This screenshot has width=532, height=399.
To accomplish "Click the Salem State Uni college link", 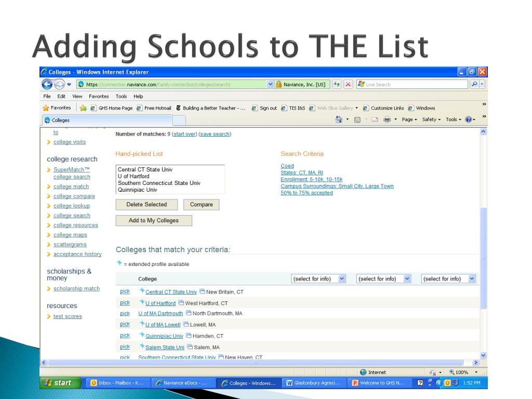I will tap(165, 347).
